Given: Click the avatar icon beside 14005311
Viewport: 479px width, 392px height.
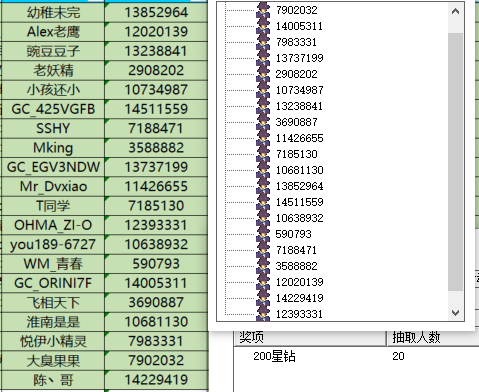Looking at the screenshot, I should 263,26.
